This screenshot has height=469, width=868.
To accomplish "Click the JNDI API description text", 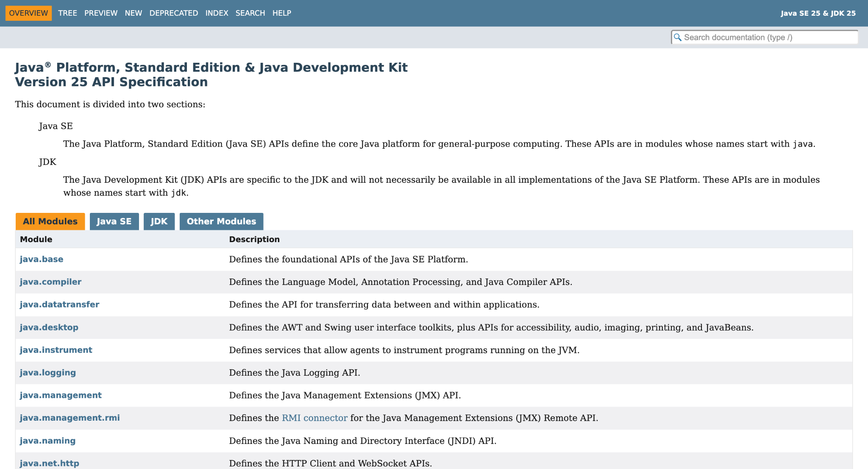I will (363, 441).
